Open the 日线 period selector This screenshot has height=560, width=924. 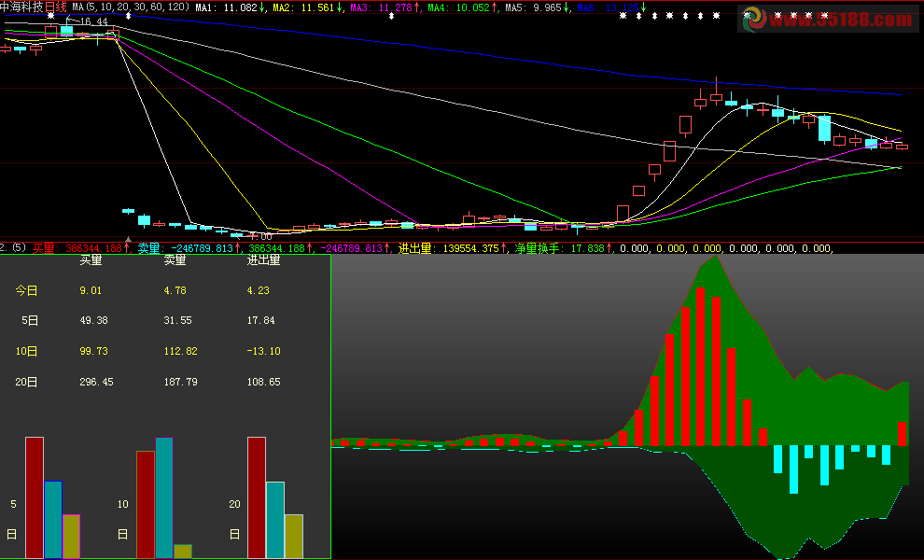pyautogui.click(x=57, y=7)
